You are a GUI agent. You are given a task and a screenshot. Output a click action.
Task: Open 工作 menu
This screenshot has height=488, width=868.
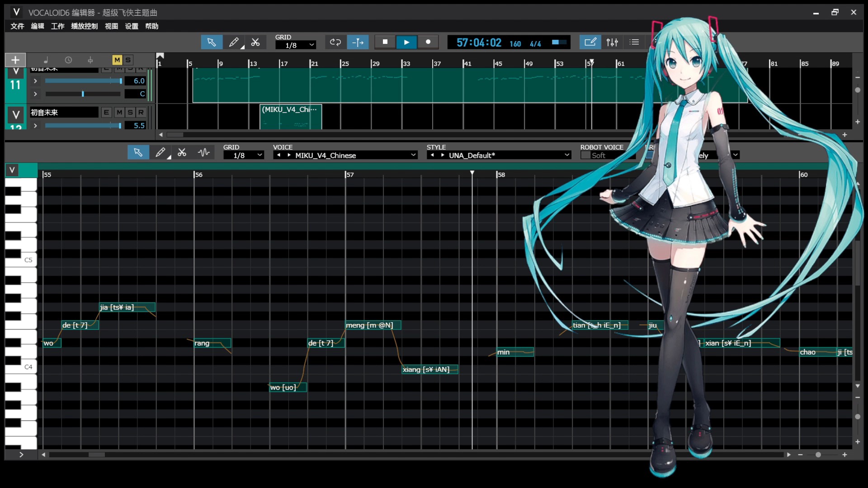click(57, 26)
